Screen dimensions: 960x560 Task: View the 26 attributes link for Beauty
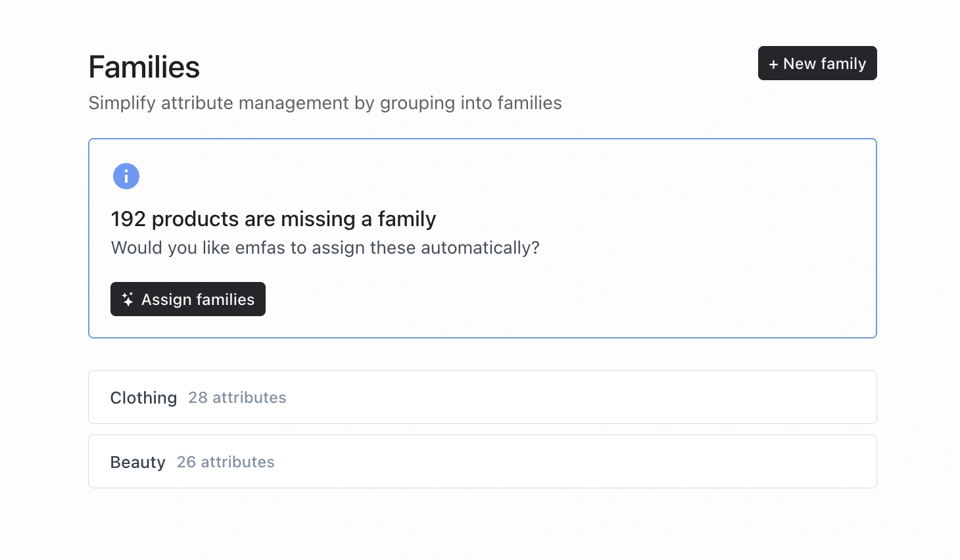pyautogui.click(x=226, y=461)
